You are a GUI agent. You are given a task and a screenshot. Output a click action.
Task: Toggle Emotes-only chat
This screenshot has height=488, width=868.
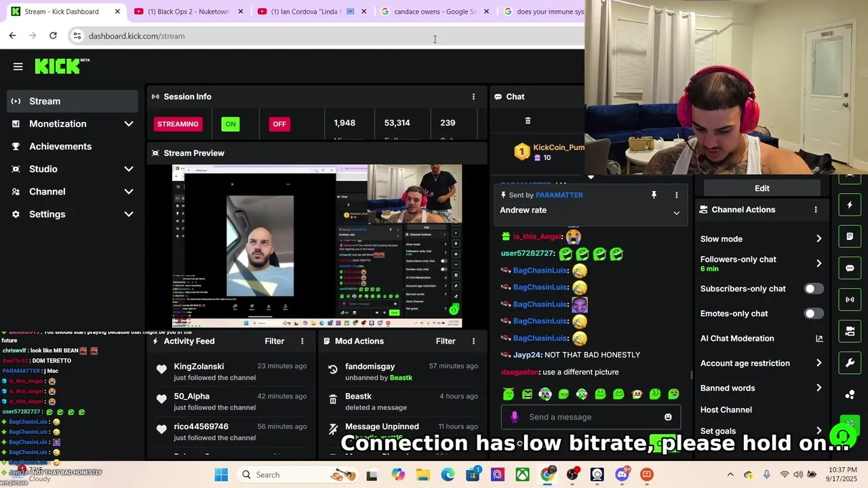(x=814, y=314)
